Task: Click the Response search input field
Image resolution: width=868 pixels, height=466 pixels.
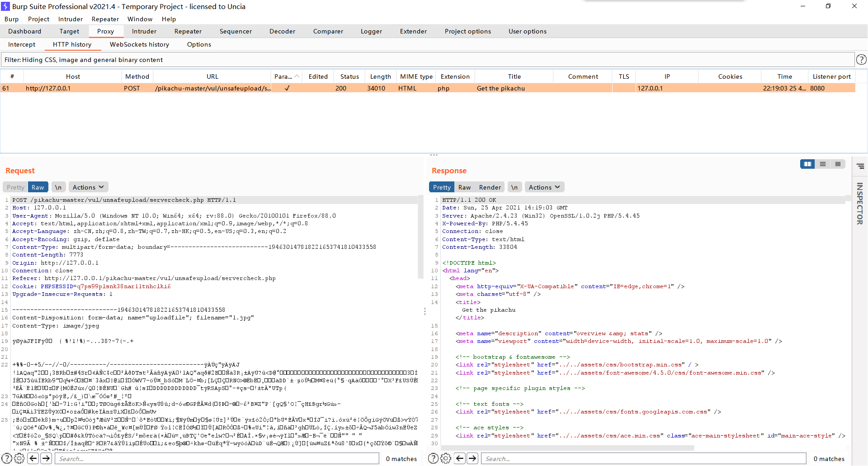Action: click(643, 458)
